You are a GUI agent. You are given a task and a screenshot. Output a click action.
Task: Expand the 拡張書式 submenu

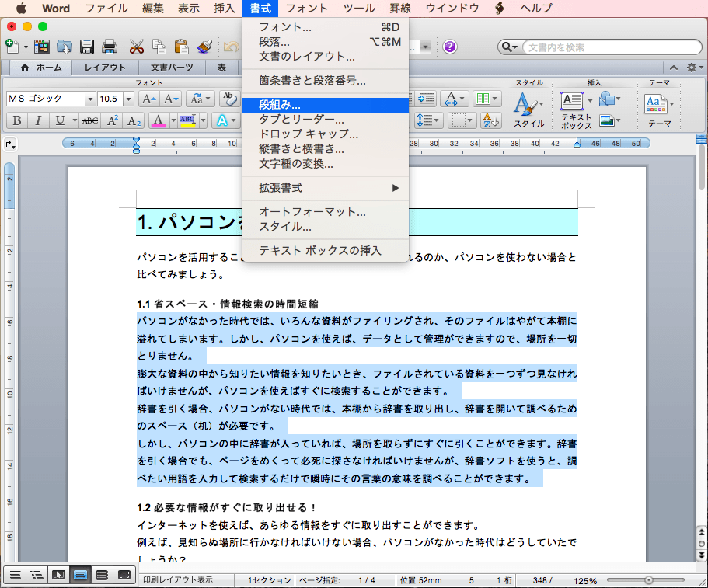(326, 188)
